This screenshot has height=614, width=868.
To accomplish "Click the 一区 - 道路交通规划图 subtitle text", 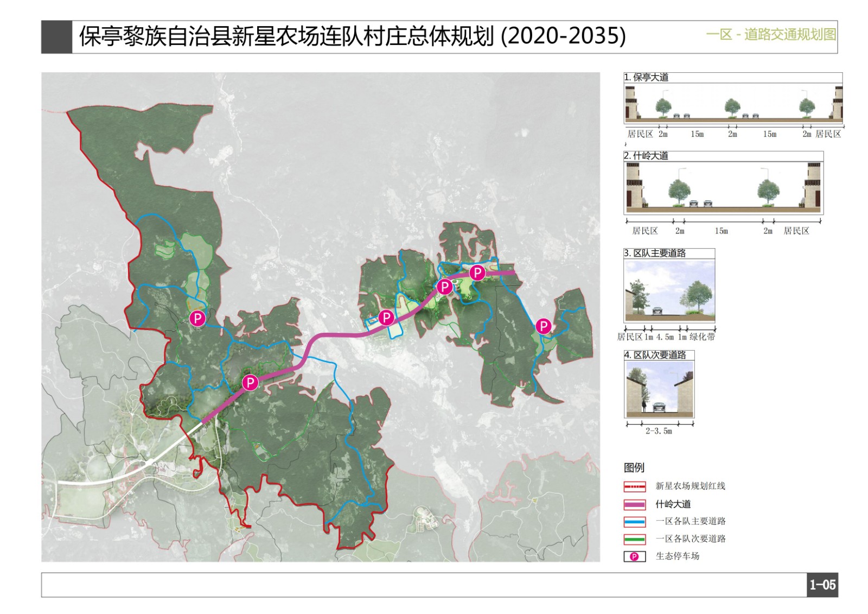I will (770, 35).
